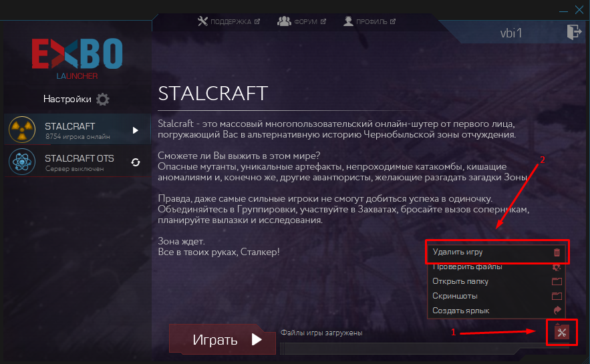Click the share arrow icon for Создать ярлык
Image resolution: width=590 pixels, height=364 pixels.
557,310
